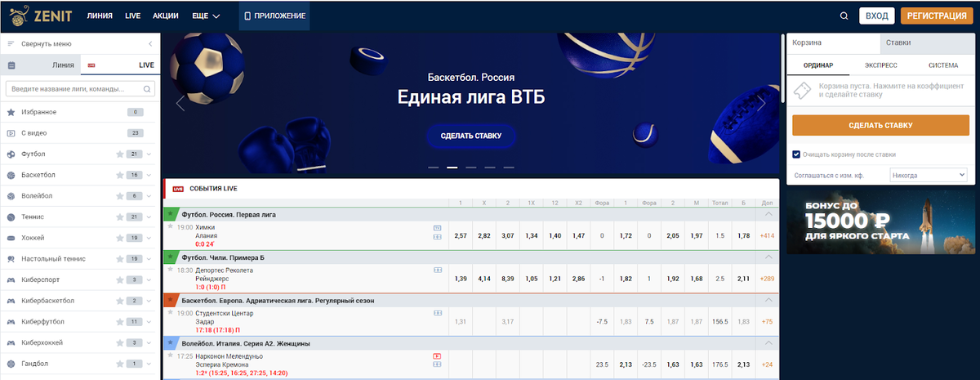The height and width of the screenshot is (380, 980).
Task: Collapse Баскетбол Адриатическая лига section
Action: pyautogui.click(x=768, y=300)
